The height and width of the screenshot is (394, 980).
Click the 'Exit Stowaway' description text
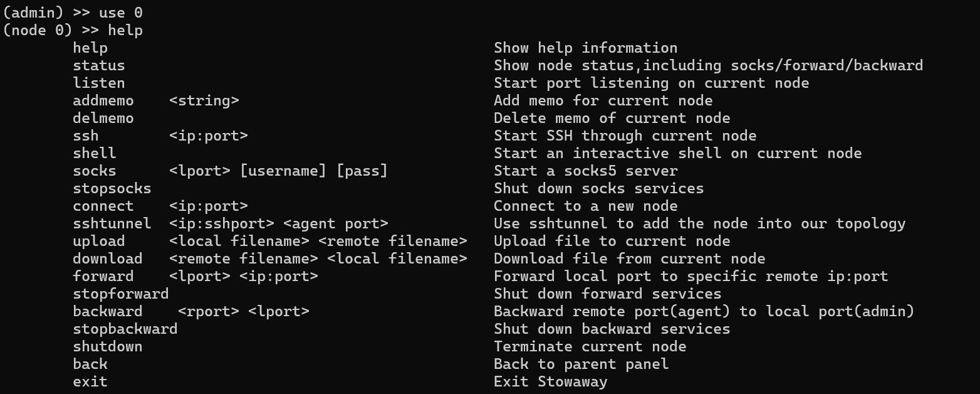pos(551,381)
